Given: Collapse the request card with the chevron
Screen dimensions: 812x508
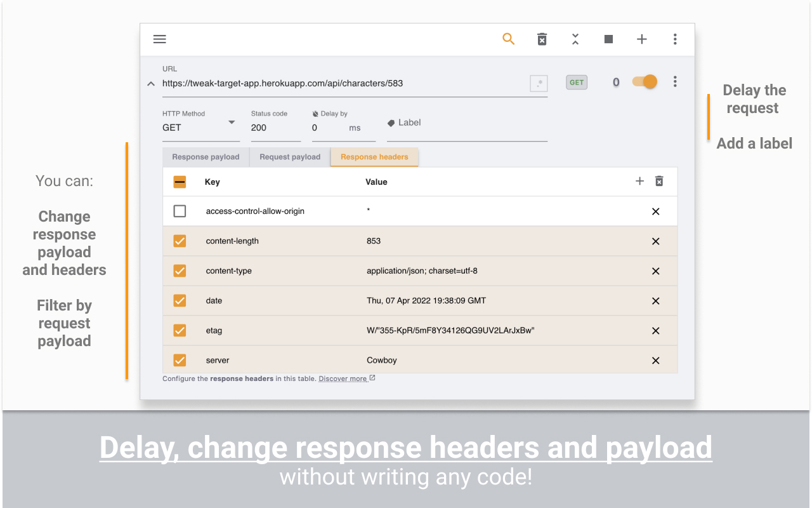Looking at the screenshot, I should (151, 83).
